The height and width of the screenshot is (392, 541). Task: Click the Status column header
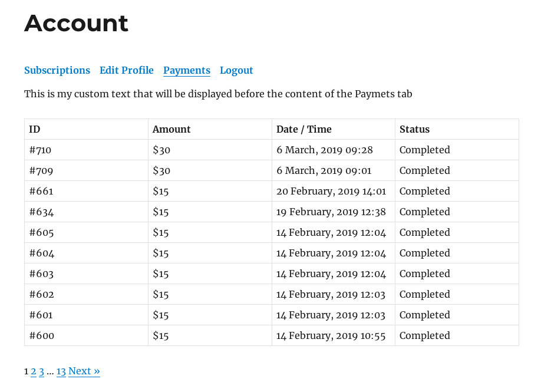click(414, 130)
